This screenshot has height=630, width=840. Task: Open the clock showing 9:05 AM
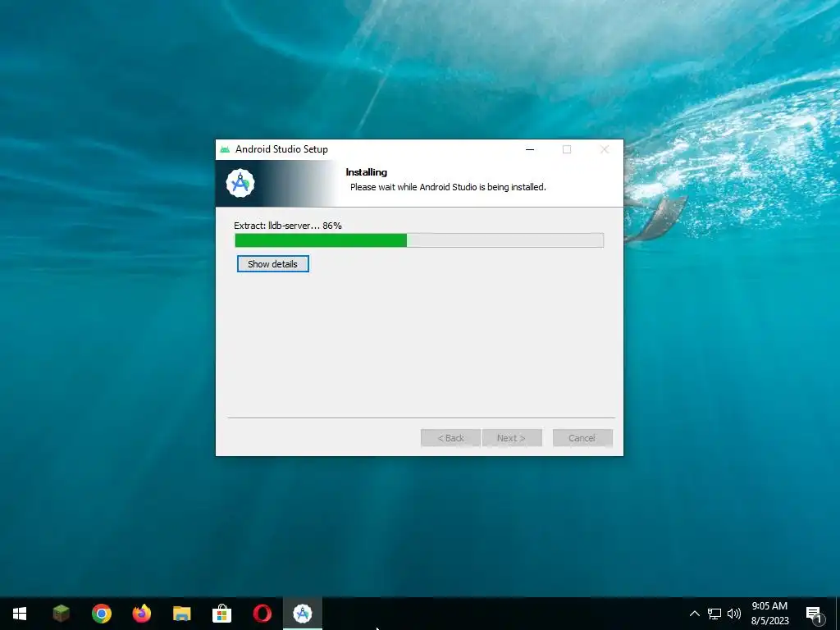pyautogui.click(x=769, y=614)
